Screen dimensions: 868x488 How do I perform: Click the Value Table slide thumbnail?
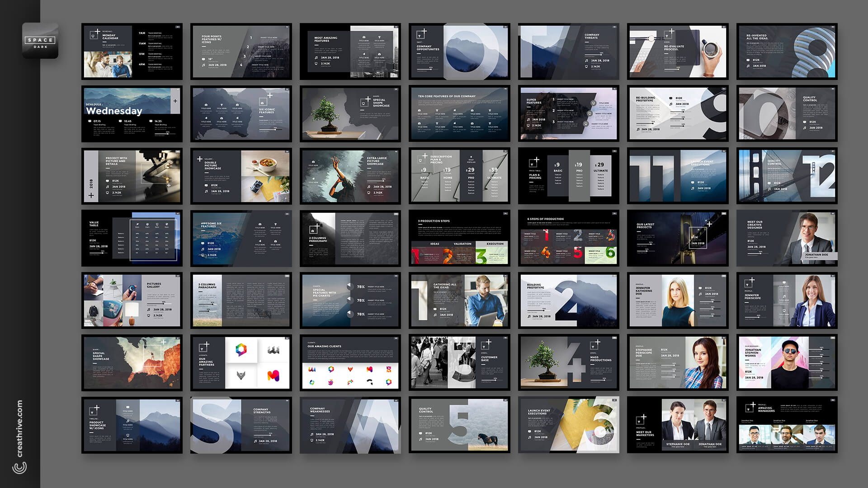coord(132,238)
